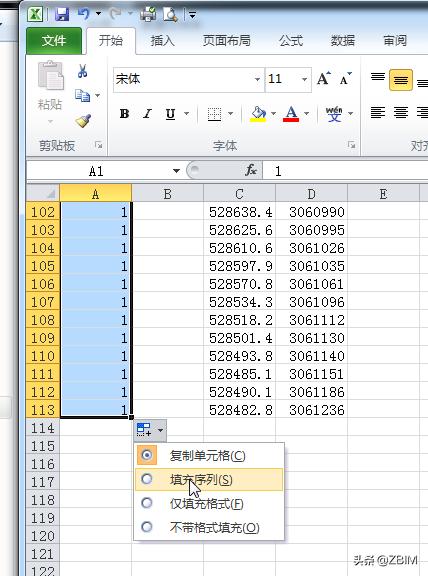
Task: Open the Name Box dropdown arrow
Action: pos(176,171)
